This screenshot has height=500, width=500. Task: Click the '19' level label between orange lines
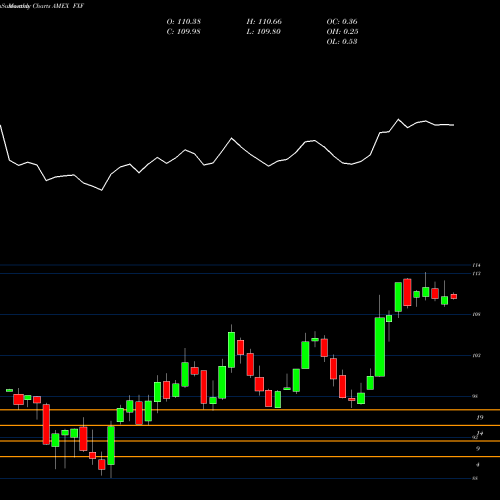pos(480,418)
